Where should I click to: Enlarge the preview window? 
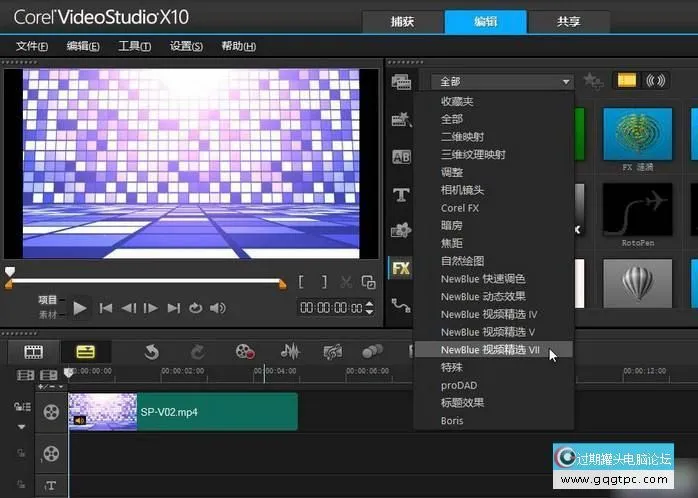[369, 282]
